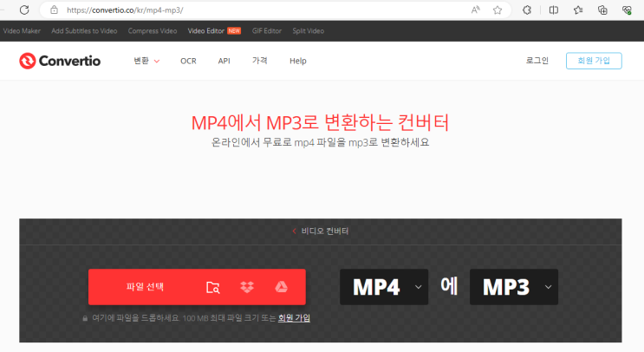
Task: Open the OCR menu item
Action: pyautogui.click(x=188, y=61)
